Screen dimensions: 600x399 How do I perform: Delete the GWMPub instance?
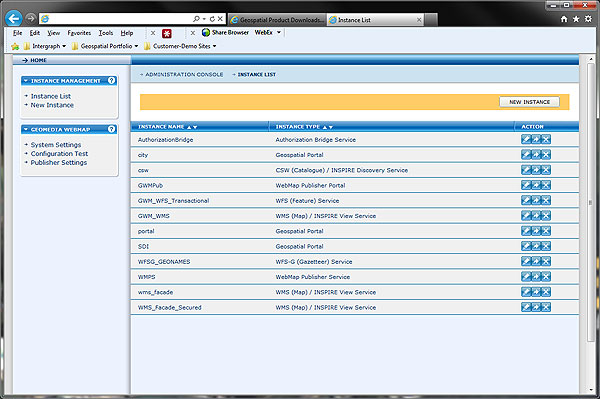[546, 185]
